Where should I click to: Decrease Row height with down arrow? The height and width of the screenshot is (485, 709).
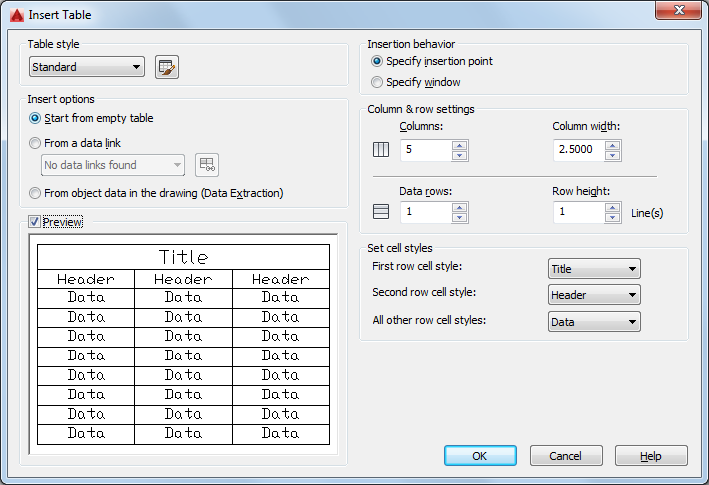tap(613, 217)
